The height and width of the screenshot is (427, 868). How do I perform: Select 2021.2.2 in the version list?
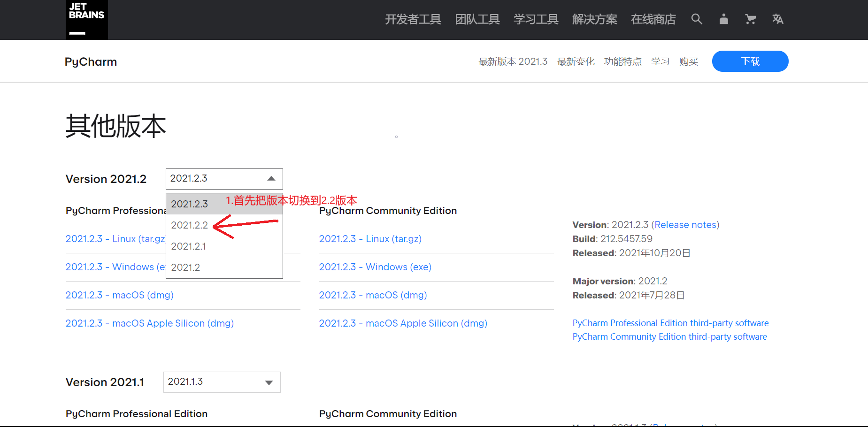224,225
